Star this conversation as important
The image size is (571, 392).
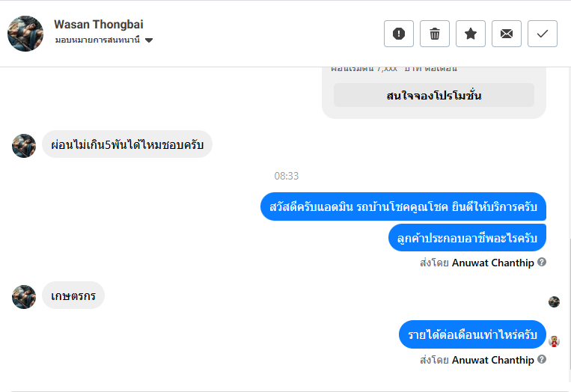pos(471,34)
